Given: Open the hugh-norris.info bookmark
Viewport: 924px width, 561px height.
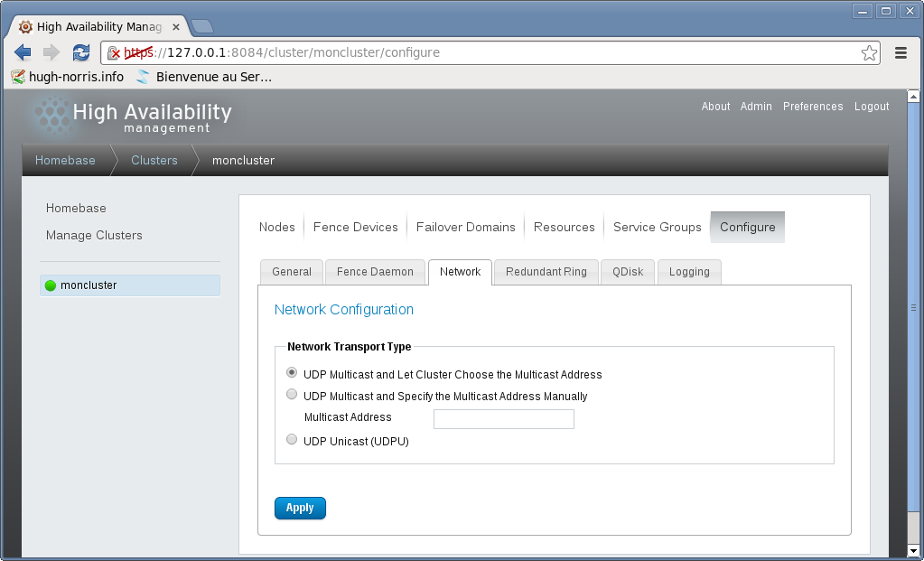Looking at the screenshot, I should pyautogui.click(x=68, y=77).
